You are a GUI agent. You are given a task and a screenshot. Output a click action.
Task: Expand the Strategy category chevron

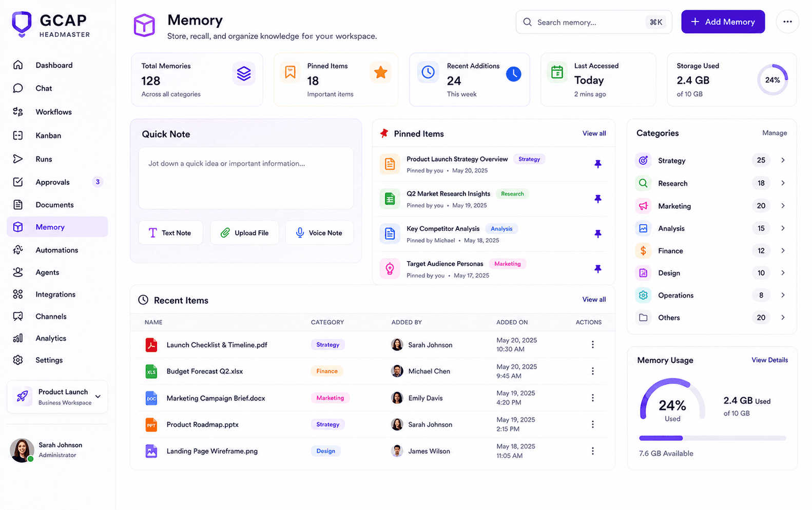783,160
